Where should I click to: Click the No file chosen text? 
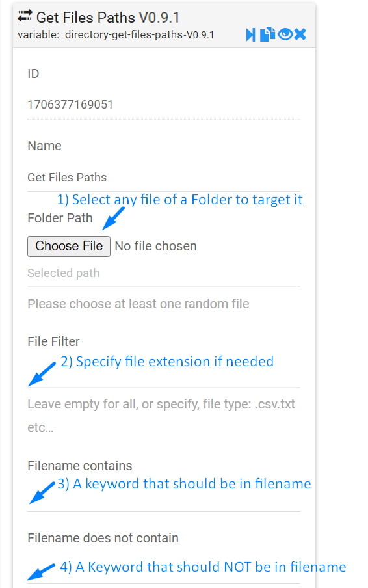click(155, 246)
